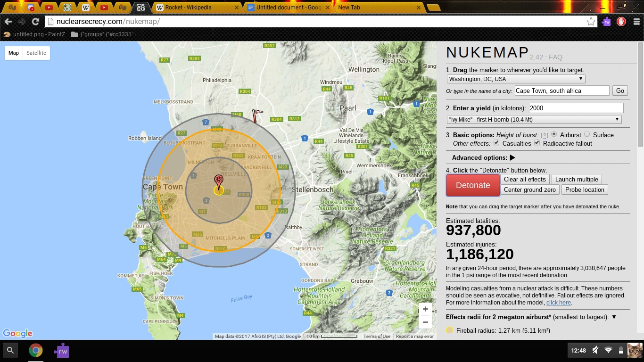Open the FAQ link beside NUKEMAP title

coord(555,58)
